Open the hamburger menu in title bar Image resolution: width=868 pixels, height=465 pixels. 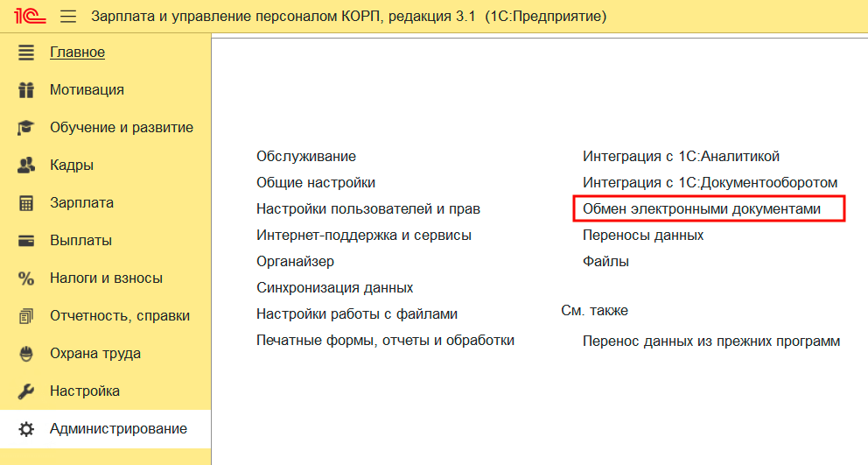click(x=69, y=17)
